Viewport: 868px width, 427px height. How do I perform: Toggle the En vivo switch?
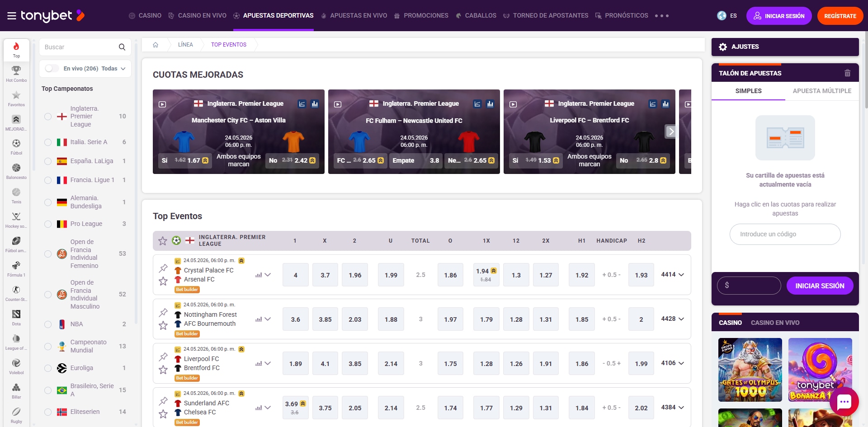coord(52,69)
